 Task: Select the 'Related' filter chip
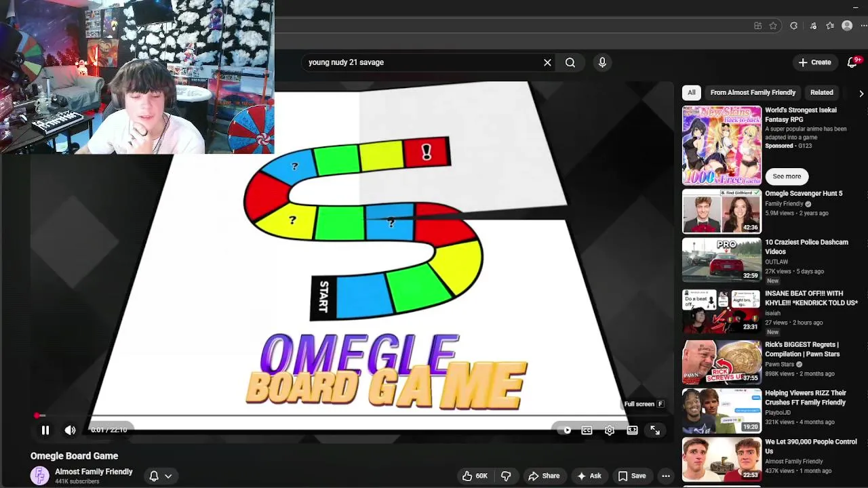[x=821, y=92]
